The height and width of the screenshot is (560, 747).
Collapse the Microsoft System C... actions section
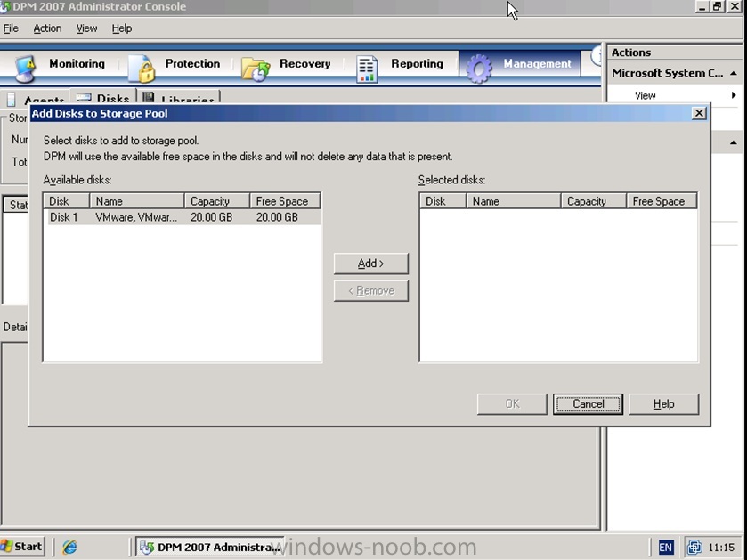pyautogui.click(x=733, y=73)
